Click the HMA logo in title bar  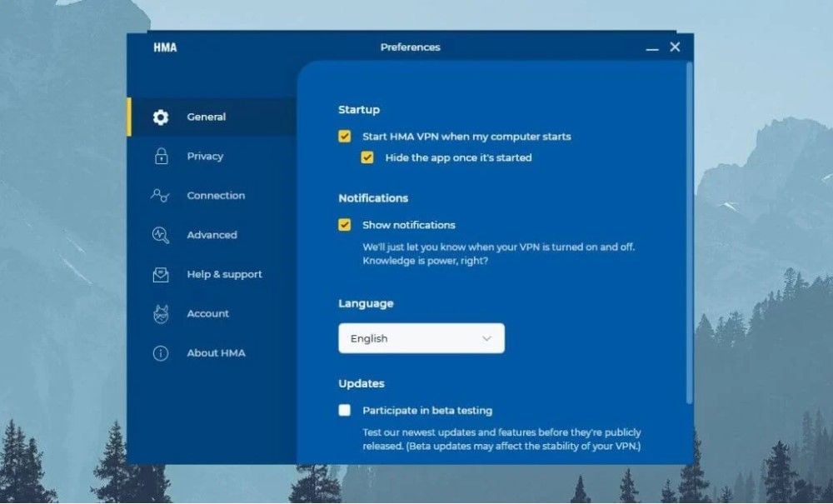(x=165, y=47)
